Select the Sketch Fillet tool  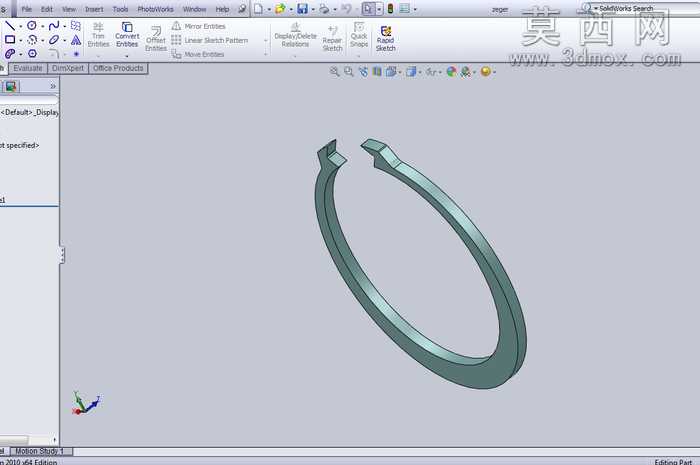coord(54,54)
